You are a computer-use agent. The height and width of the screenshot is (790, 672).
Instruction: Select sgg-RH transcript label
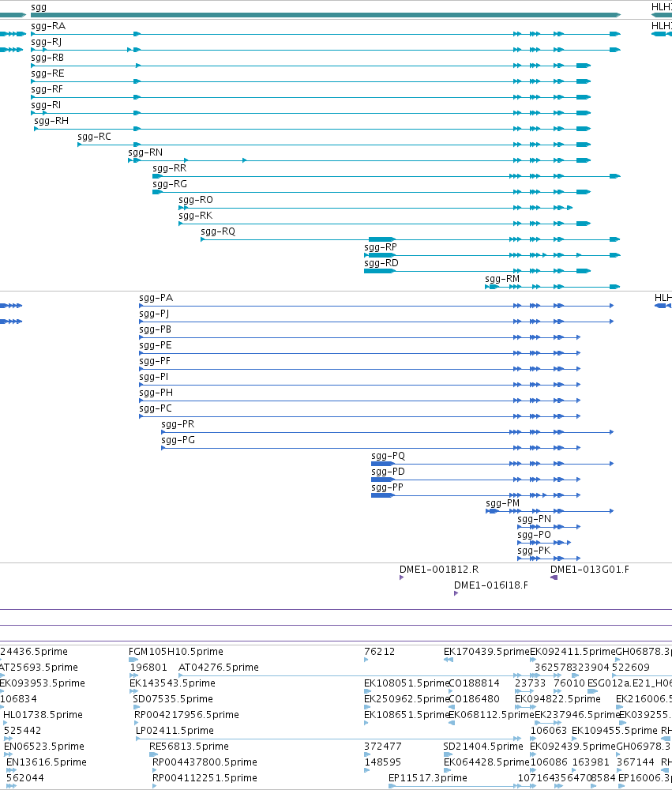pyautogui.click(x=51, y=121)
